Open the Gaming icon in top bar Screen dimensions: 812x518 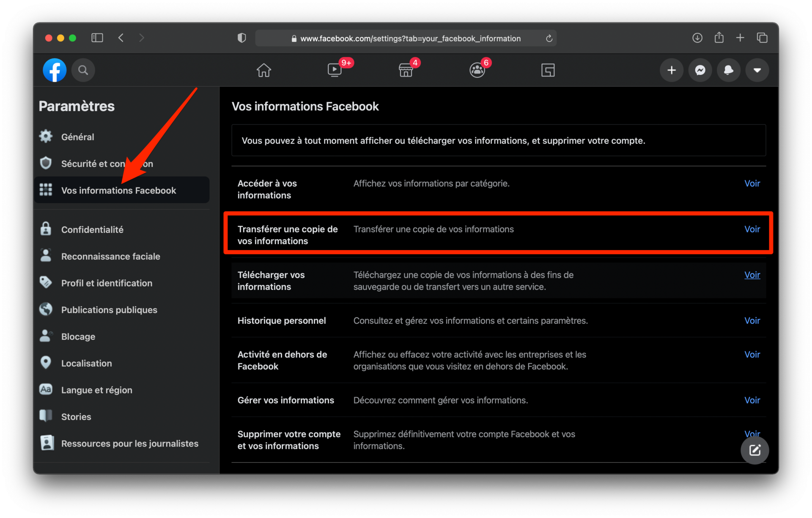coord(548,70)
